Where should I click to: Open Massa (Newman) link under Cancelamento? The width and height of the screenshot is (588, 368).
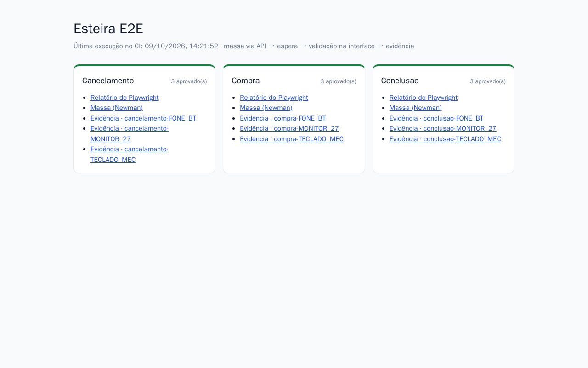pyautogui.click(x=117, y=108)
